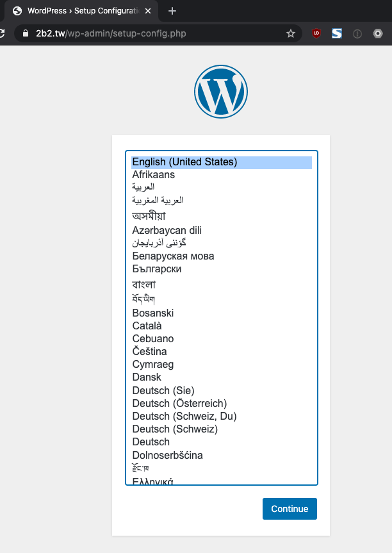The height and width of the screenshot is (553, 392).
Task: Close the WordPress Setup Configuration tab
Action: click(x=148, y=11)
